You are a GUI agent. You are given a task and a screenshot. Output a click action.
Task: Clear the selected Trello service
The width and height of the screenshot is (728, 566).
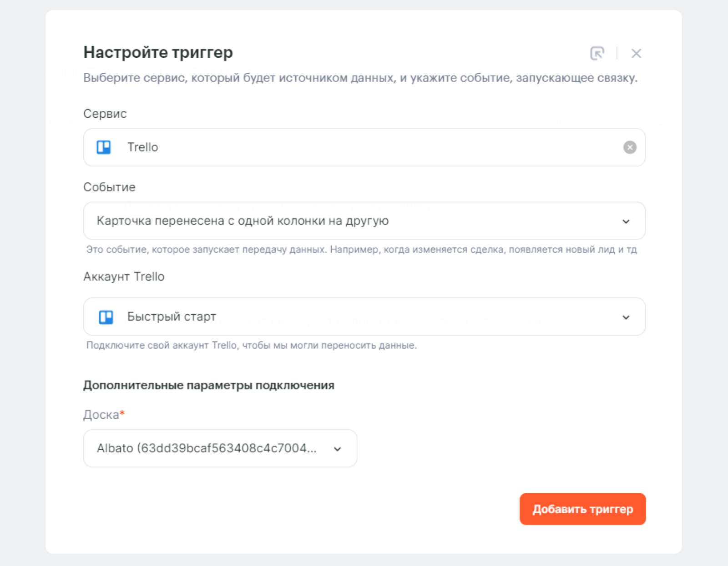(629, 147)
